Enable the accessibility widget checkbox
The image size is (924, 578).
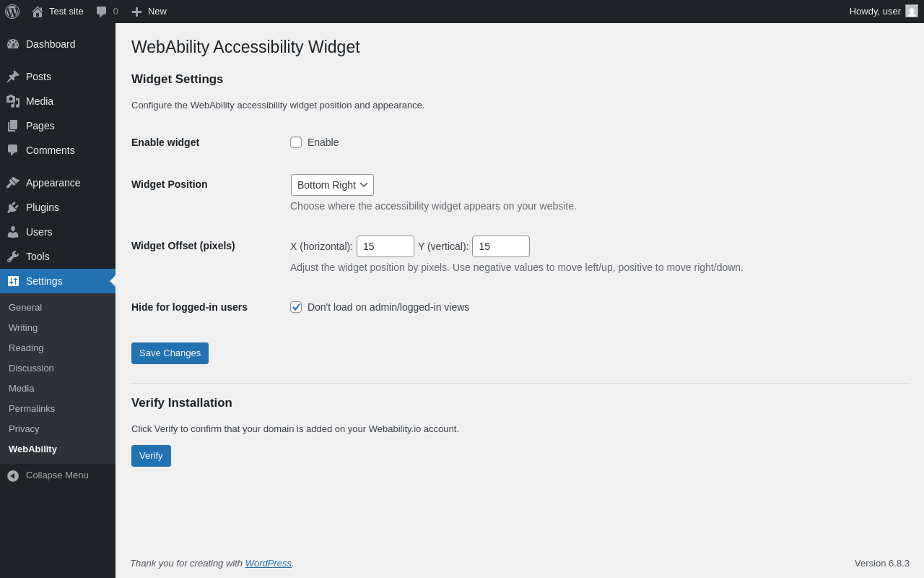[296, 142]
